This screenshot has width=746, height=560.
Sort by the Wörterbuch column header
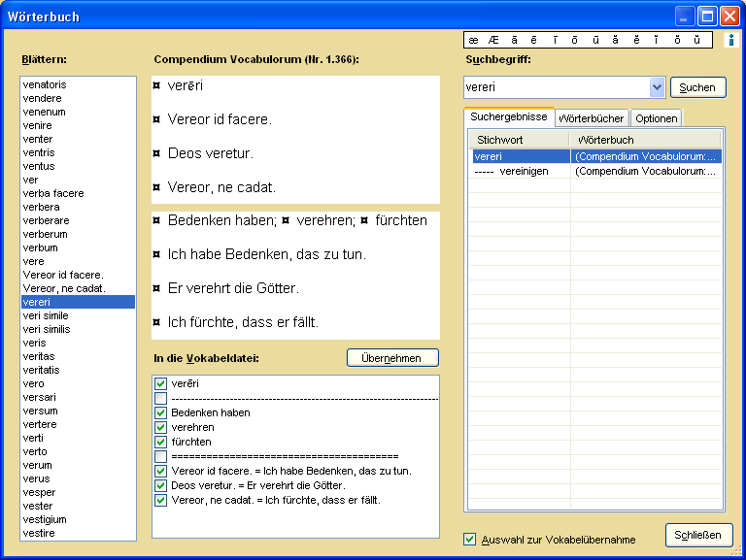(x=645, y=140)
